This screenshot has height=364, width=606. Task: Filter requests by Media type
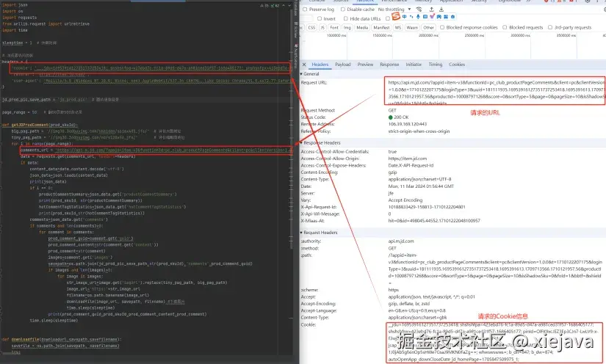[x=362, y=27]
